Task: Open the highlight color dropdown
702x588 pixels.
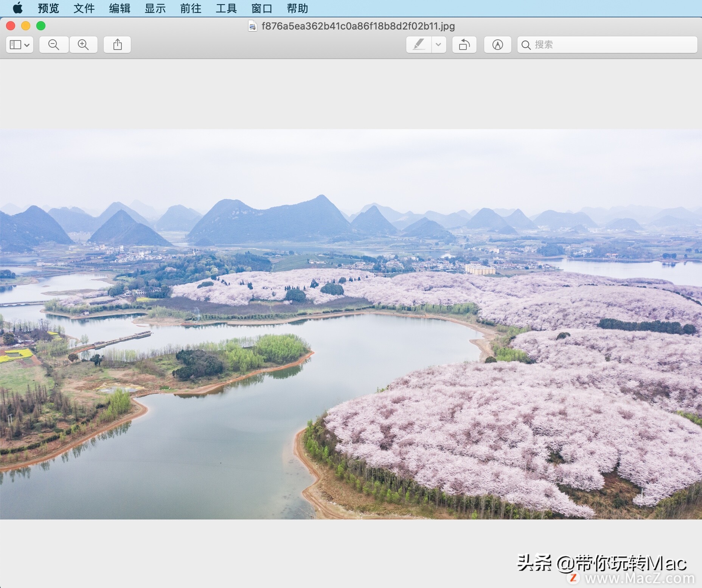Action: pos(439,45)
